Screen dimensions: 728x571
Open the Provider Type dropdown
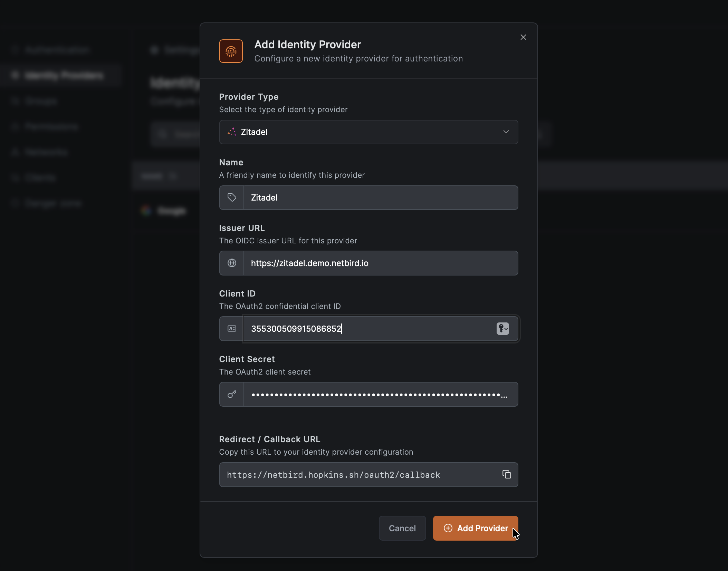tap(368, 132)
